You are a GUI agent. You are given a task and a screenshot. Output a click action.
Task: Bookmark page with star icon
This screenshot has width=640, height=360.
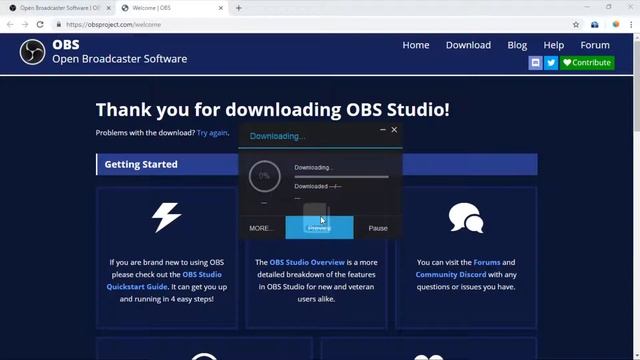576,24
